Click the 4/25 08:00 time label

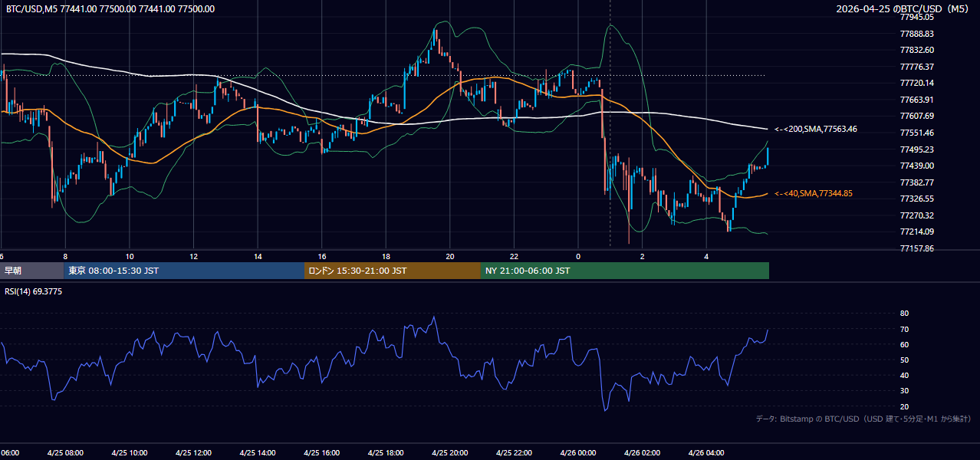65,452
